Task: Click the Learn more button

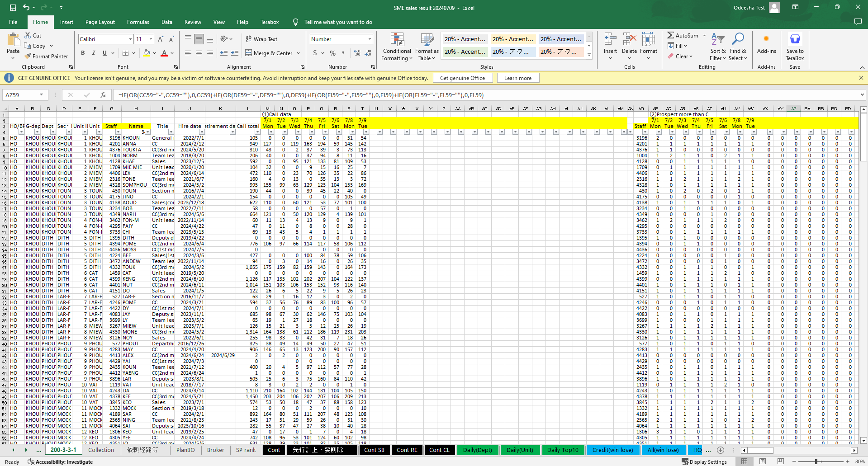Action: point(517,78)
